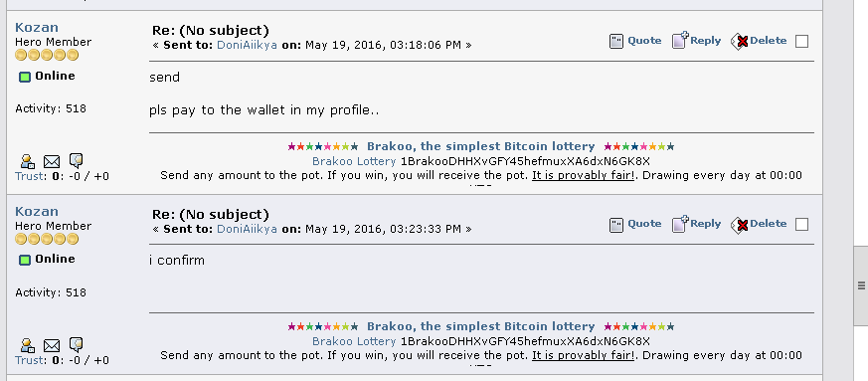
Task: Click the vertical scrollbar handle
Action: point(861,286)
